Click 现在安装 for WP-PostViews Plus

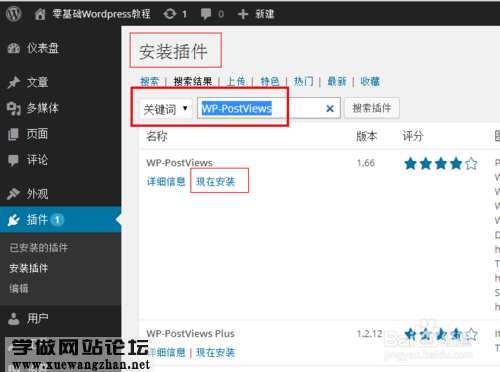click(215, 352)
